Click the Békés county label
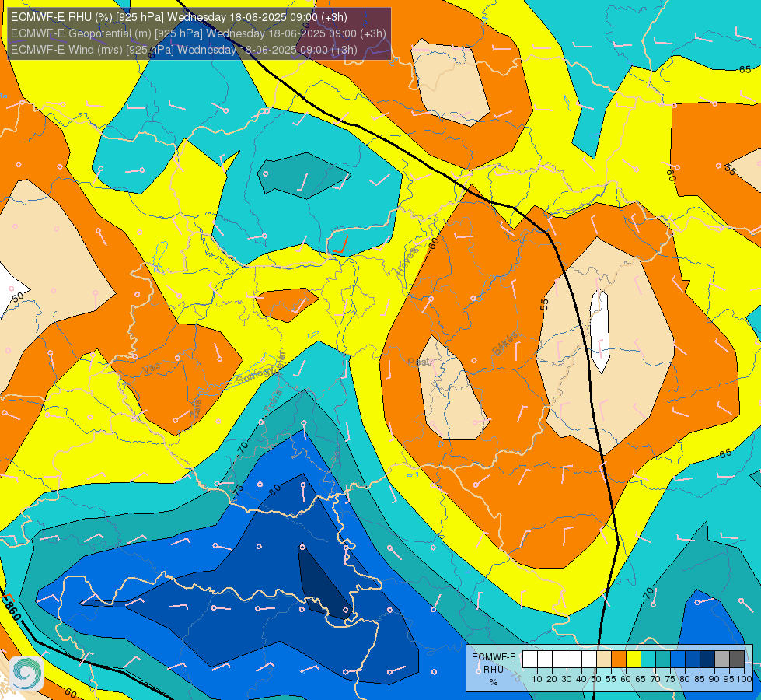 point(504,344)
